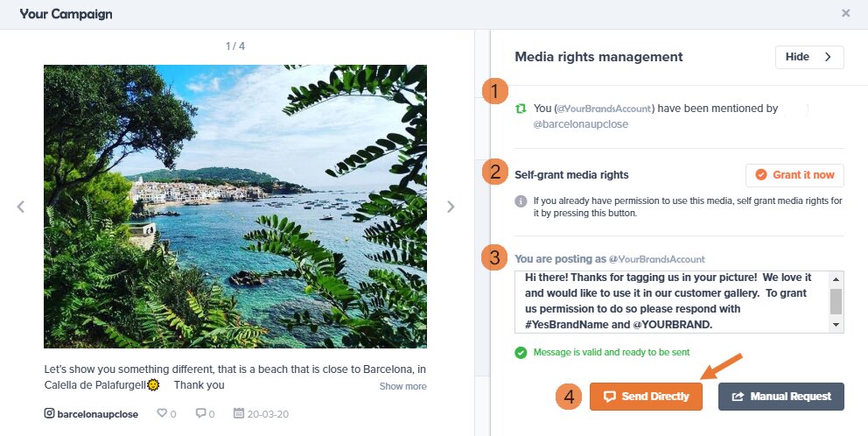868x436 pixels.
Task: Click the green repost mention icon
Action: click(x=521, y=109)
